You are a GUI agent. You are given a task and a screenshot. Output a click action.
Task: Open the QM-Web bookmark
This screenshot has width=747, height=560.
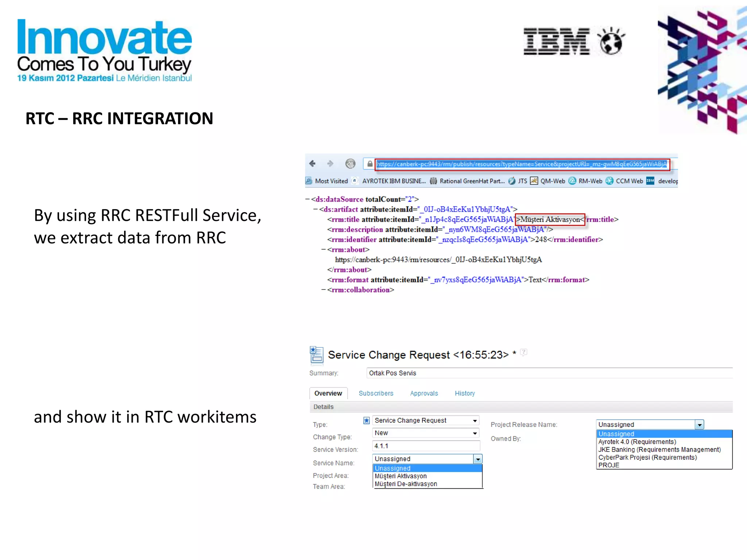tap(548, 181)
